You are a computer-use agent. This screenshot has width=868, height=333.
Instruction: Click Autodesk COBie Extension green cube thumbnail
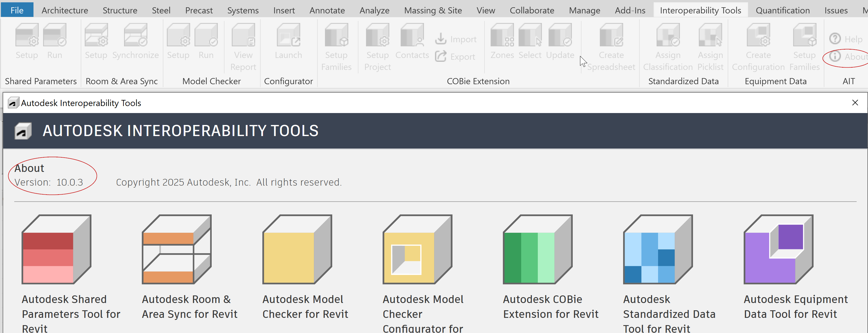[x=538, y=249]
